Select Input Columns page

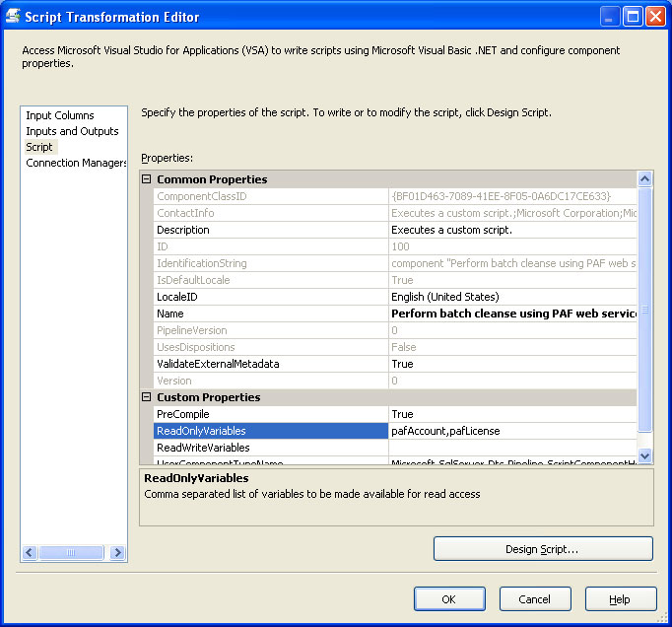coord(60,115)
